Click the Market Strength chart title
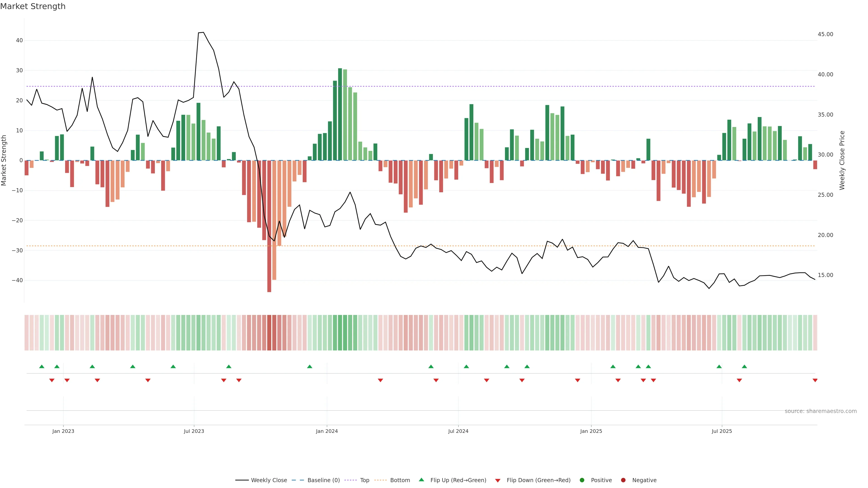This screenshot has width=868, height=488. (33, 6)
